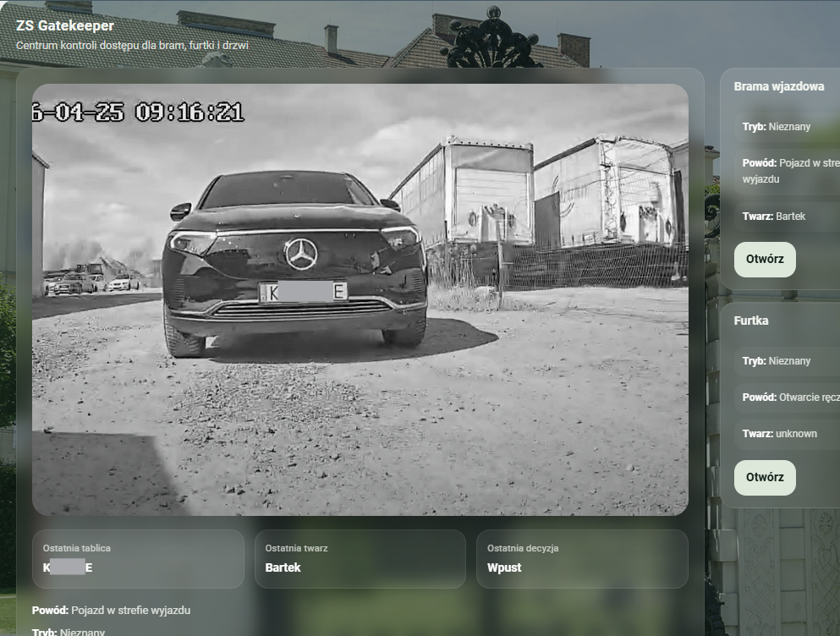Click the Ostatnia decyzja card showing Wpust

pyautogui.click(x=582, y=559)
